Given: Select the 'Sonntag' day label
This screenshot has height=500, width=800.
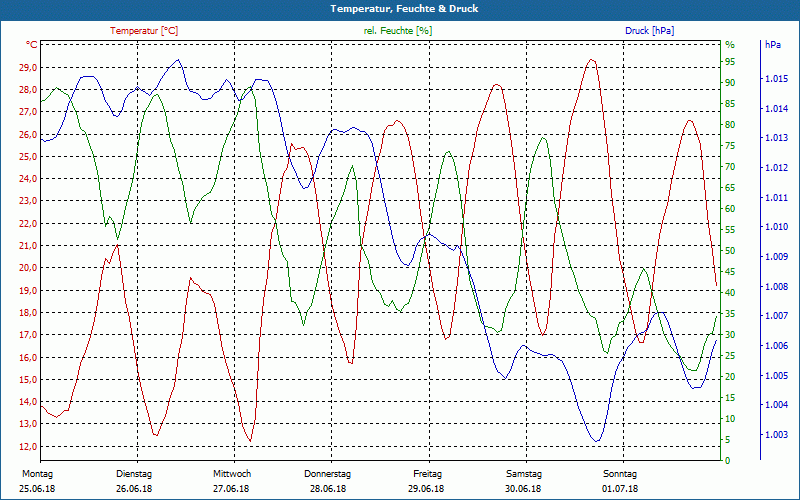Looking at the screenshot, I should 620,474.
